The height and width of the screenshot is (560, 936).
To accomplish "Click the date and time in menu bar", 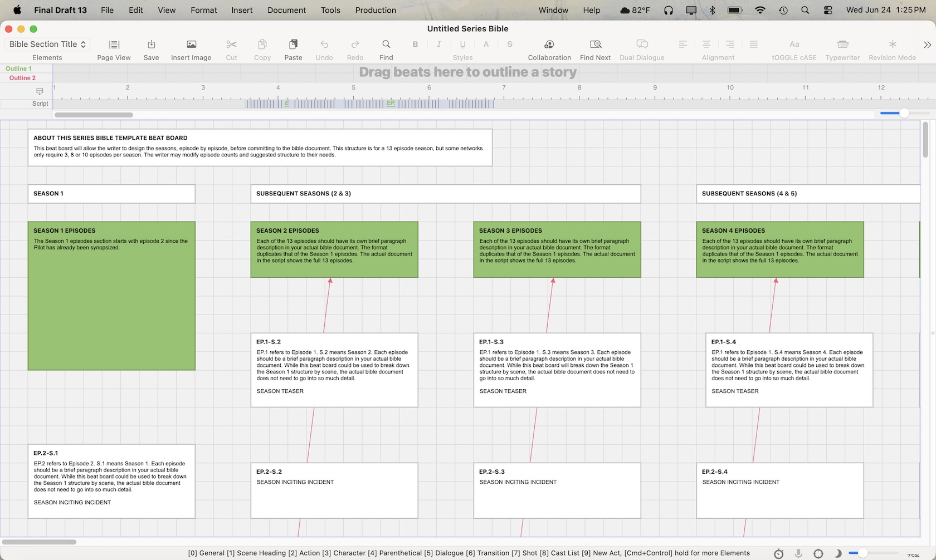I will tap(886, 10).
